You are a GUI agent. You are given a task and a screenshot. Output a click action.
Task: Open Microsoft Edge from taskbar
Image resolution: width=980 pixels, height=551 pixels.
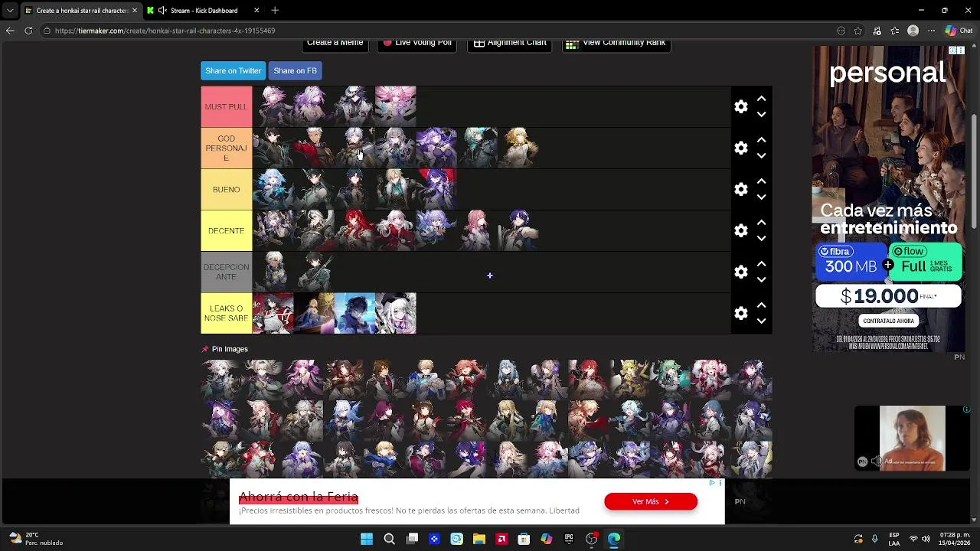pyautogui.click(x=614, y=539)
